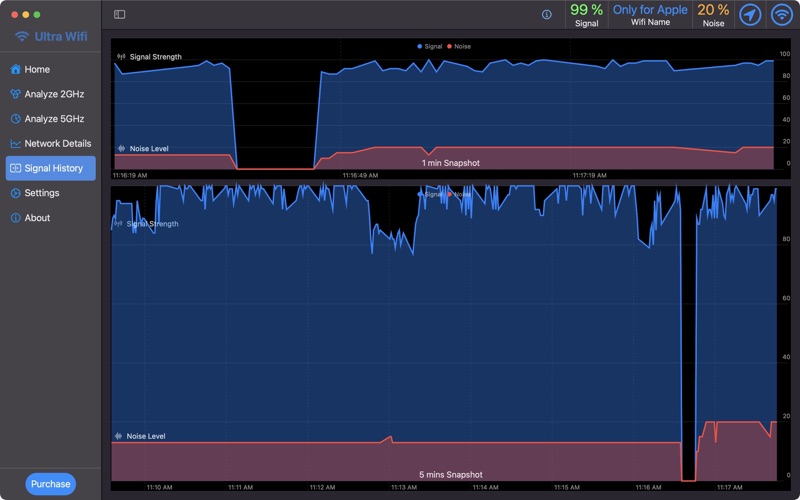Click the Settings sidebar icon
Viewport: 800px width, 500px height.
tap(16, 193)
